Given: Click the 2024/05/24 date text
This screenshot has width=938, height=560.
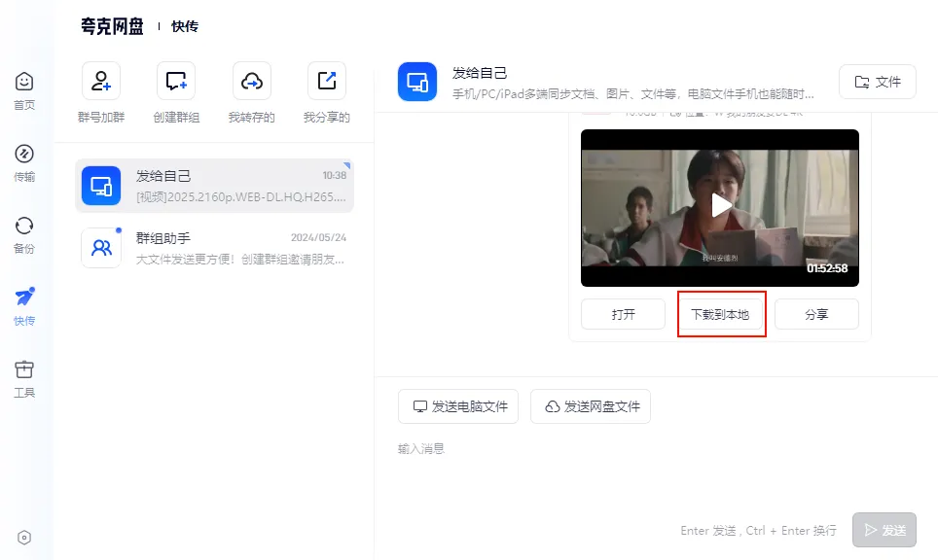Looking at the screenshot, I should [318, 237].
